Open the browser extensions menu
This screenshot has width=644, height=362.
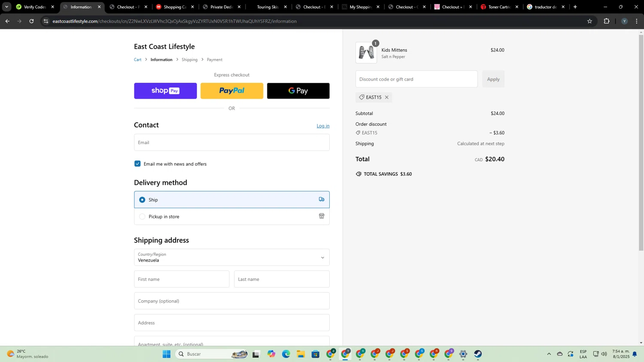pyautogui.click(x=607, y=21)
